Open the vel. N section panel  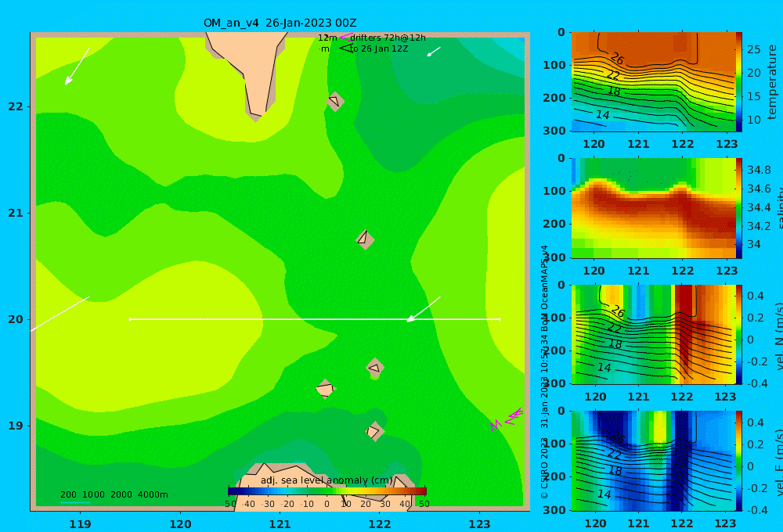[653, 334]
